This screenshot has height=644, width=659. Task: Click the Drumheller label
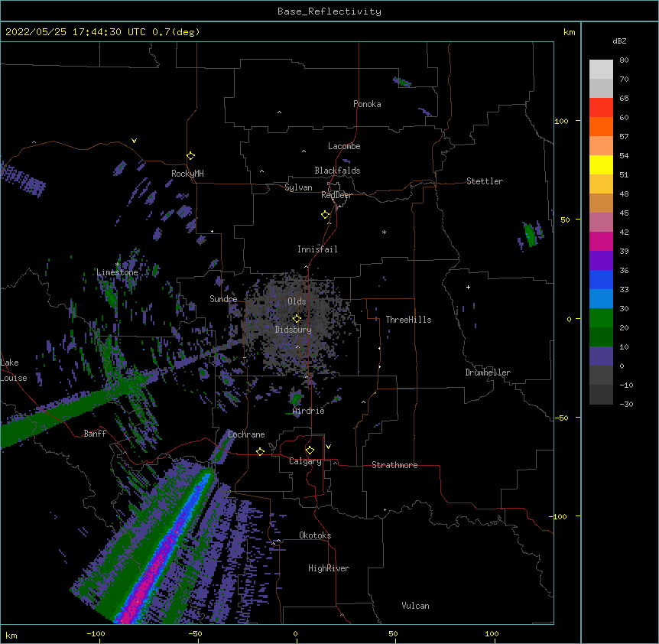point(488,372)
